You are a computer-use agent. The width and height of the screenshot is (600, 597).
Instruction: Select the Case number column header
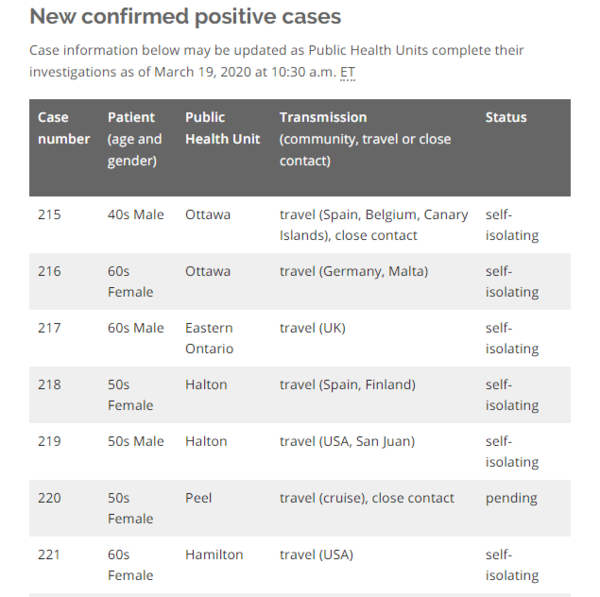click(64, 128)
